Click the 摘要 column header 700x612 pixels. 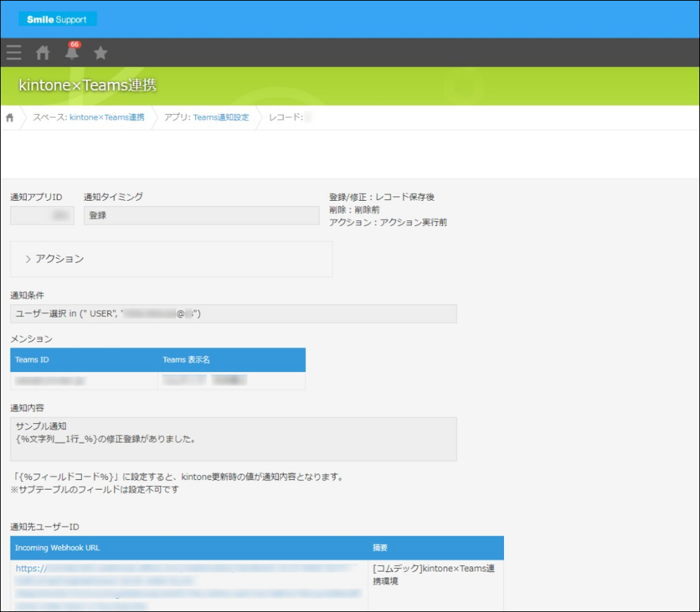[436, 548]
